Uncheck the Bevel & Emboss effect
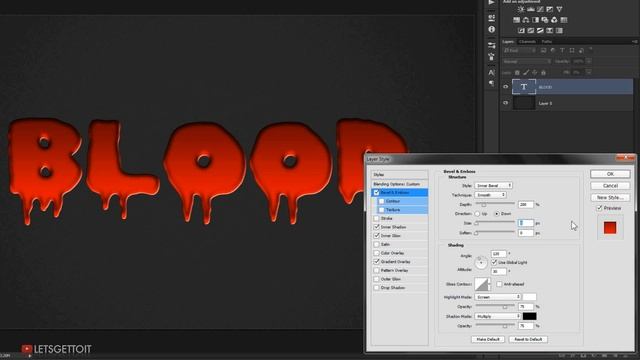Viewport: 640px width, 360px height. click(376, 192)
